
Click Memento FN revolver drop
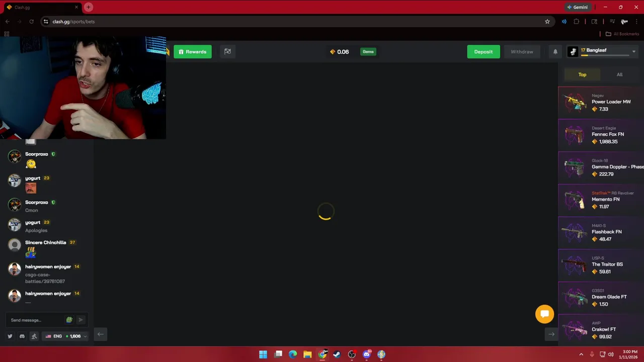point(601,200)
